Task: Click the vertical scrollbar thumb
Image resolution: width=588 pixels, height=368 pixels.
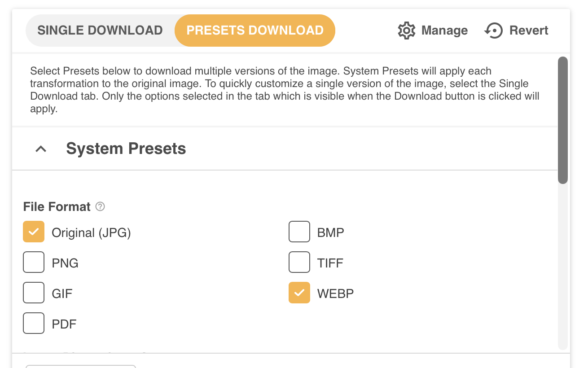Action: [563, 120]
